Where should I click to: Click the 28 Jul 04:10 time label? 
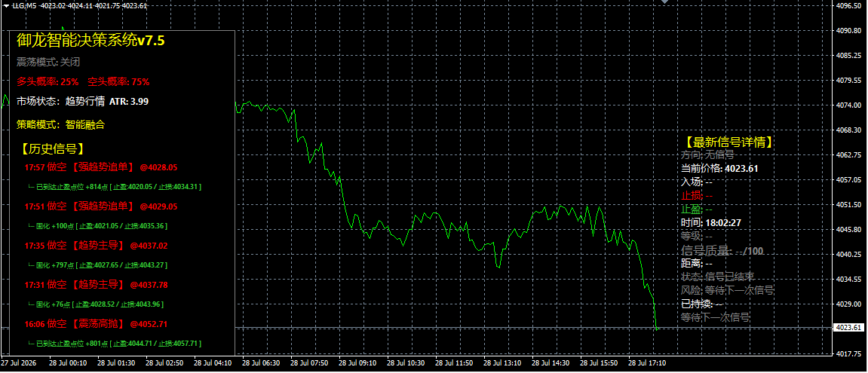click(x=213, y=363)
